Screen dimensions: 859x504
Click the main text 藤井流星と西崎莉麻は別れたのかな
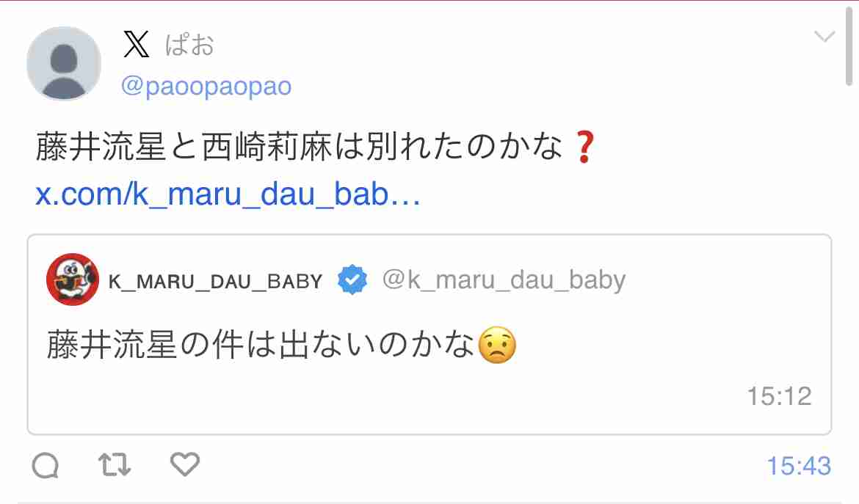tap(299, 147)
